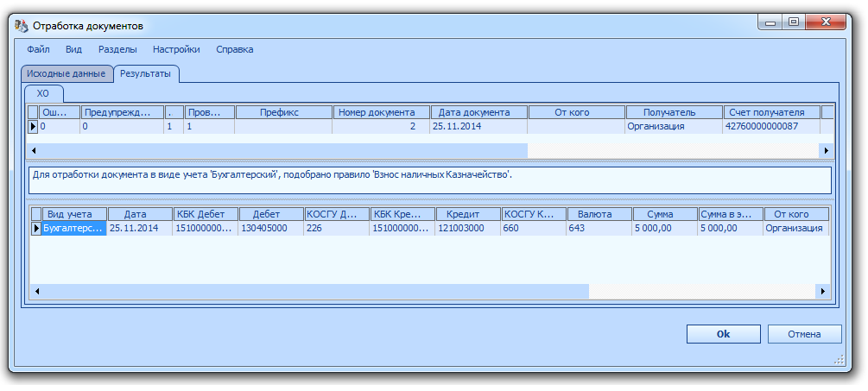This screenshot has height=391, width=868.
Task: Sort by Номер документа column header
Action: [x=382, y=112]
